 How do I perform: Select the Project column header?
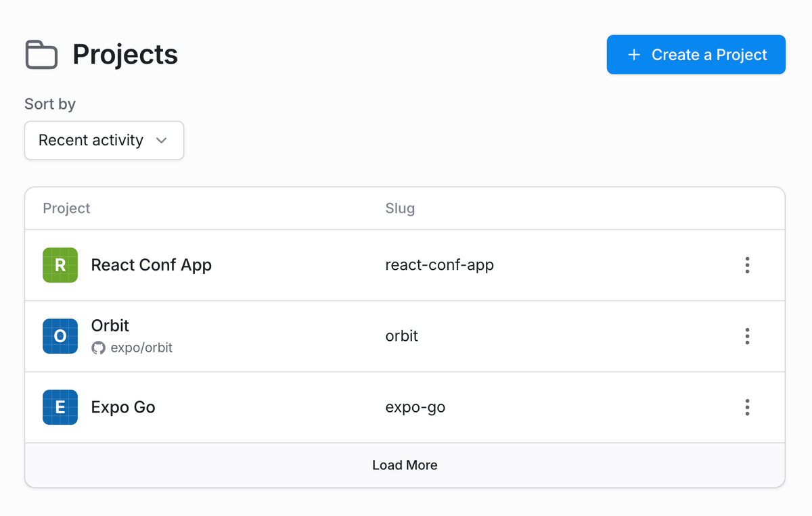pyautogui.click(x=66, y=208)
